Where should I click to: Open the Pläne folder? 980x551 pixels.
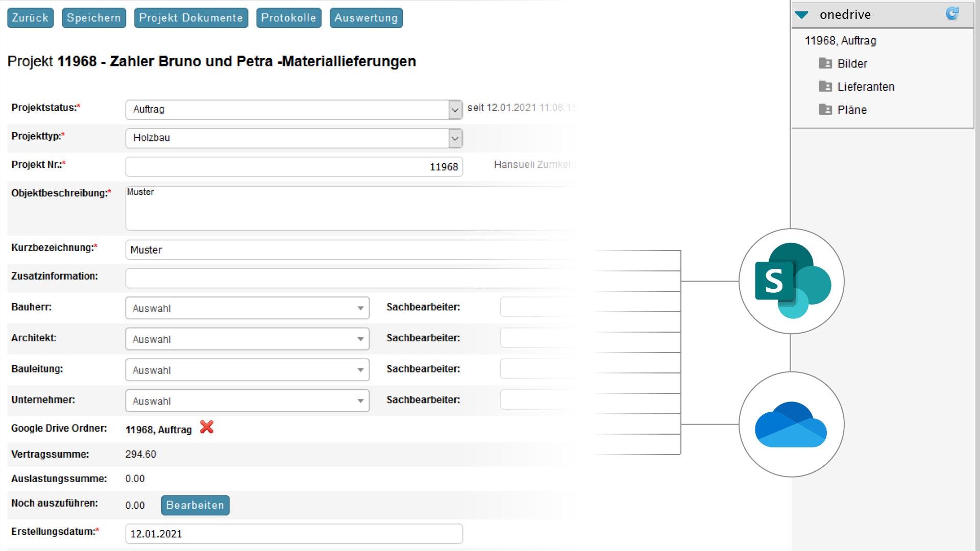851,110
